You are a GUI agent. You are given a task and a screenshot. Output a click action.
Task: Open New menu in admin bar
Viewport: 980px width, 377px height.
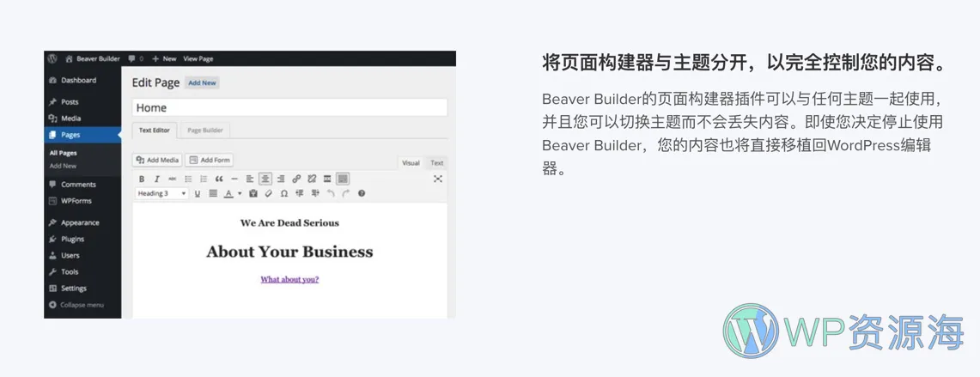click(x=164, y=58)
